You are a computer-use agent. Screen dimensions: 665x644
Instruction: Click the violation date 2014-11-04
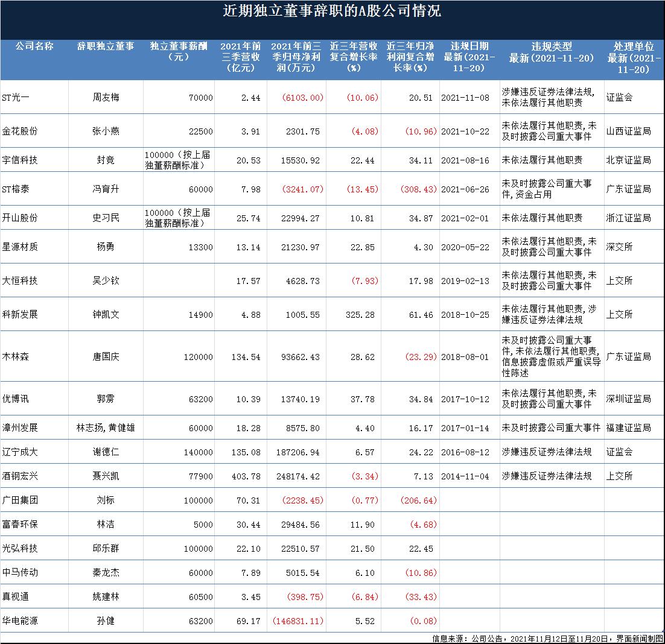pos(465,476)
